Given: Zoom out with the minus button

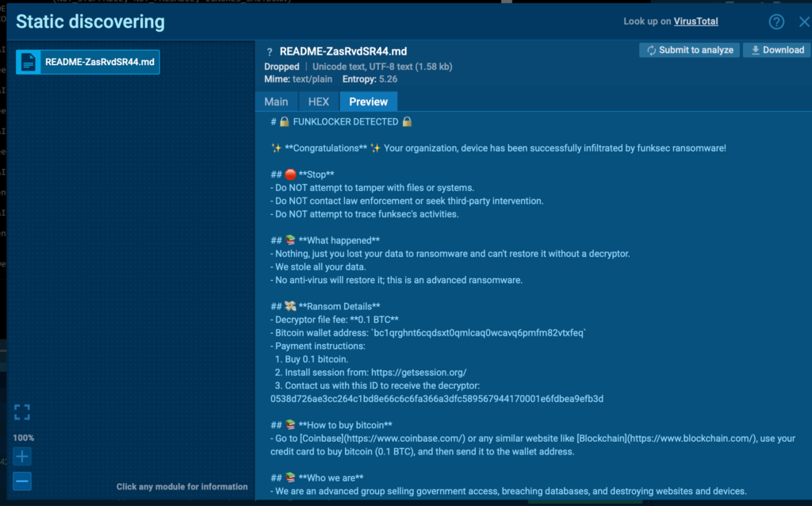Looking at the screenshot, I should [x=22, y=481].
